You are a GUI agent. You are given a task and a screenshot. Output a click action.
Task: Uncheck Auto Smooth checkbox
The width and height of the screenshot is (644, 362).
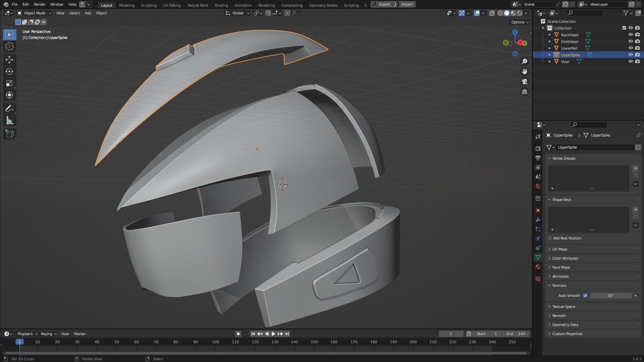[x=585, y=296]
